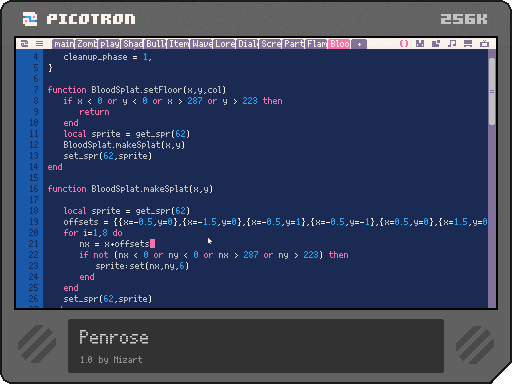Open the hamburger app menu
Viewport: 512px width, 384px height.
tap(39, 44)
